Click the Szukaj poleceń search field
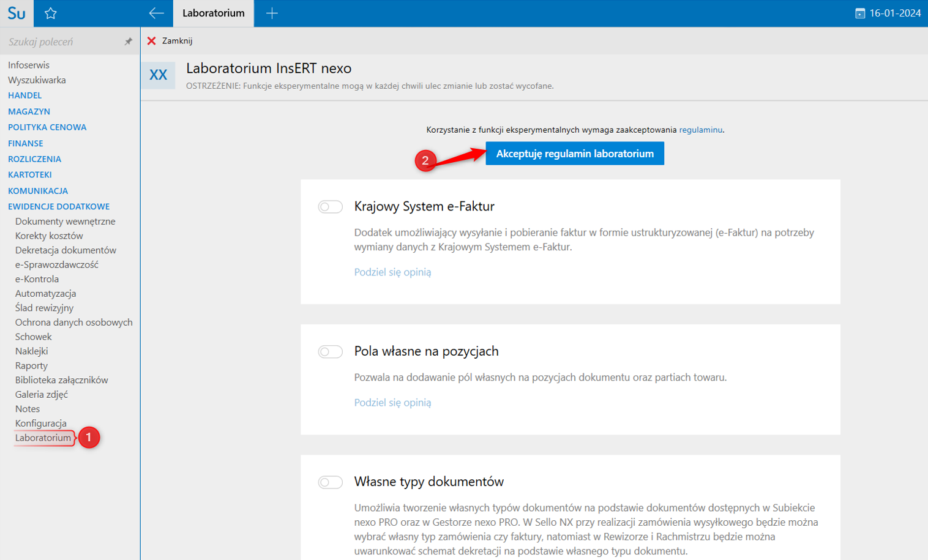Viewport: 928px width, 560px height. (x=61, y=42)
